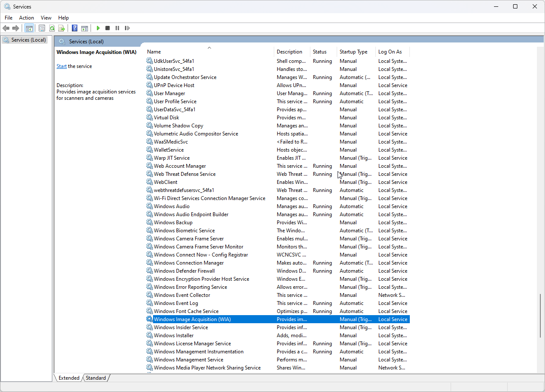Open the Properties toolbar icon
Viewport: 545px width, 392px height.
pyautogui.click(x=42, y=28)
